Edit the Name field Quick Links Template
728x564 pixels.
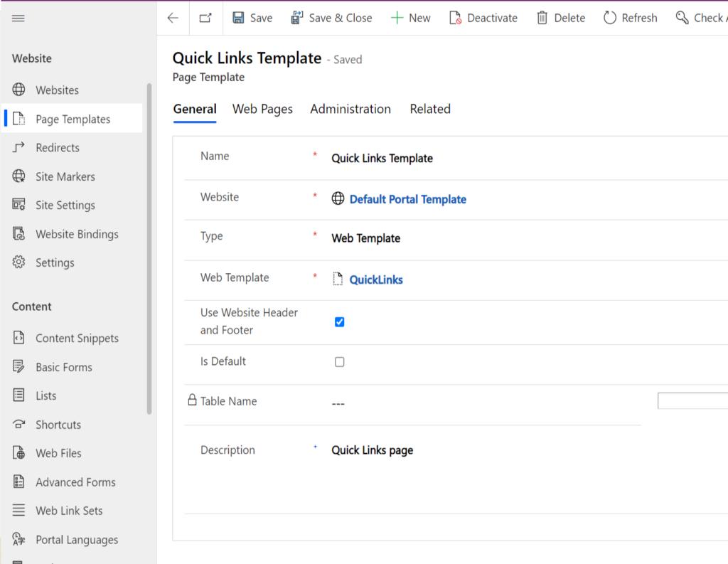(382, 159)
